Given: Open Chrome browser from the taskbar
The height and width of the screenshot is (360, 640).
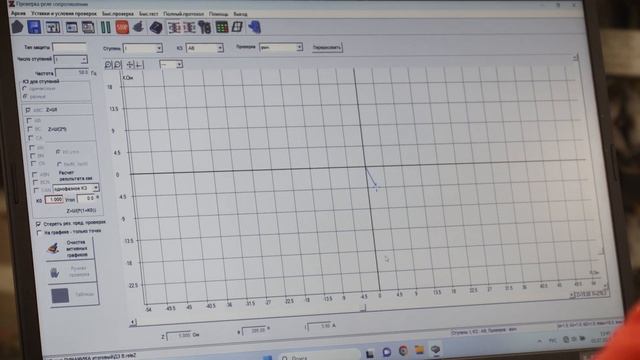Looking at the screenshot, I should pos(403,351).
